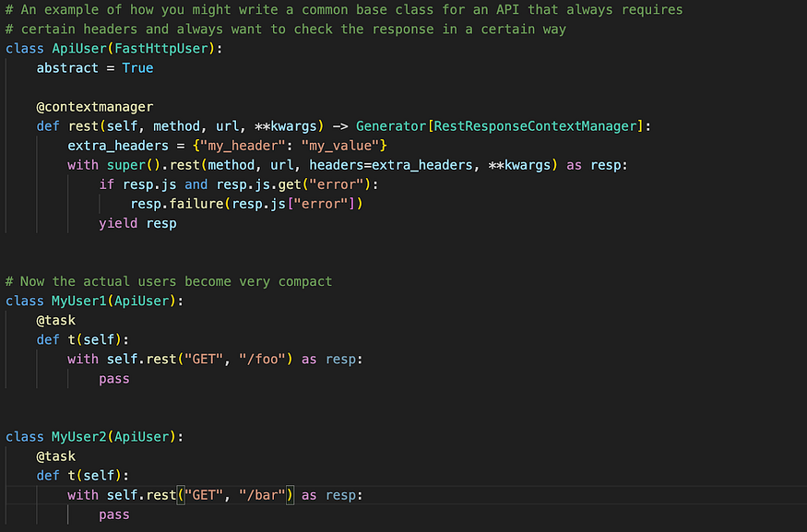Click the resp.failure method call

click(177, 205)
